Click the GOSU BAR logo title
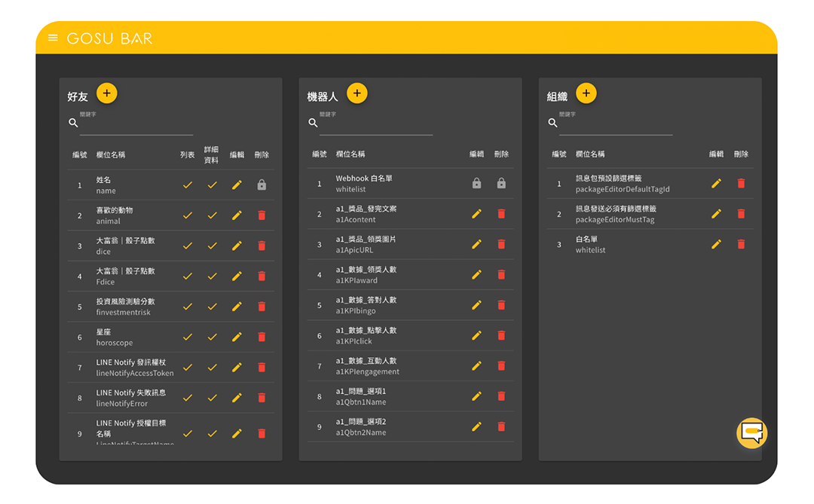 [x=109, y=38]
